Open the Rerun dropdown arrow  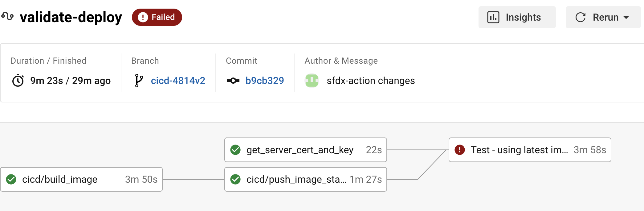pyautogui.click(x=627, y=18)
